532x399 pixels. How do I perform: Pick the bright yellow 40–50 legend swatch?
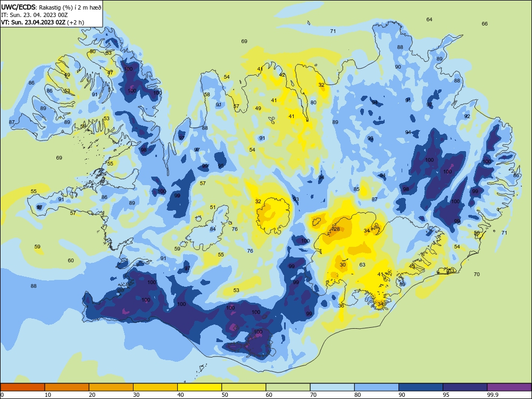pyautogui.click(x=199, y=387)
